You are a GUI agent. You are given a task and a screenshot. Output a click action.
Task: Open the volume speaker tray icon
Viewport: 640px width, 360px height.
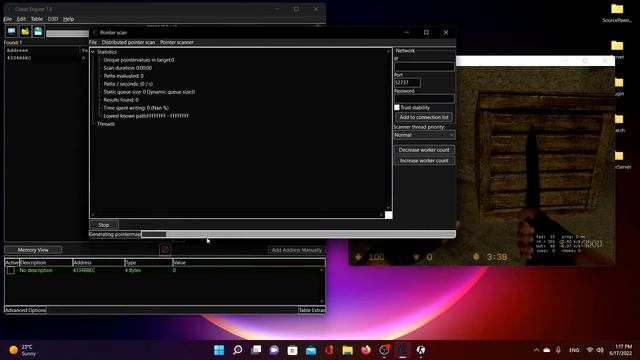(600, 350)
